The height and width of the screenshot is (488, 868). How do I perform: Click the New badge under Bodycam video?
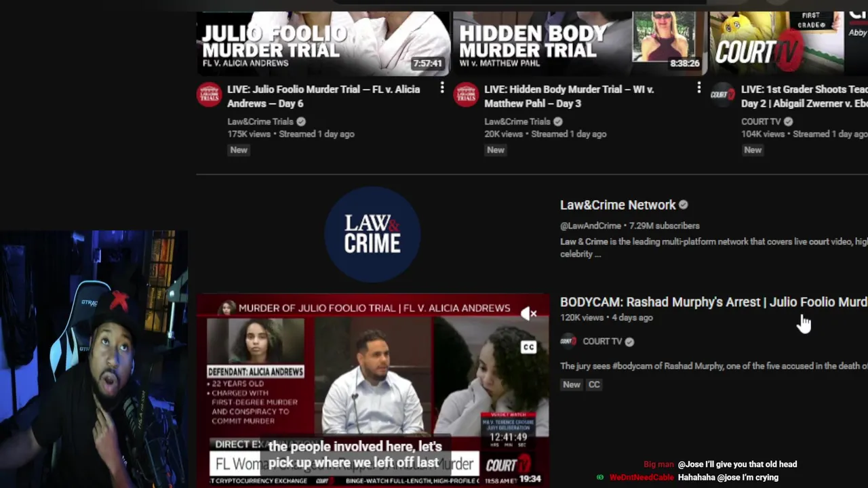tap(572, 384)
